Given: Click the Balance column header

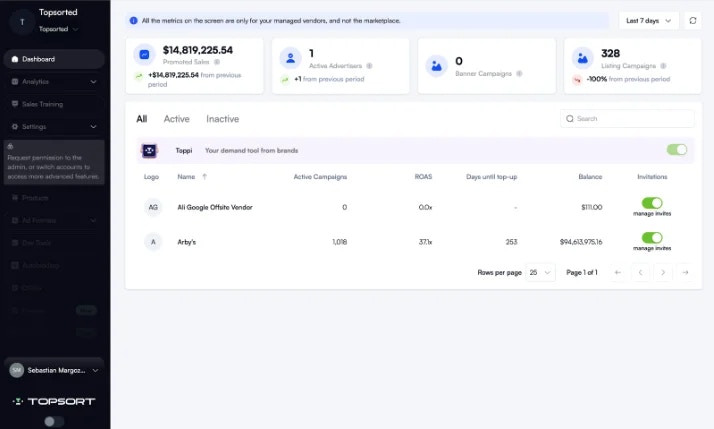Looking at the screenshot, I should [590, 177].
